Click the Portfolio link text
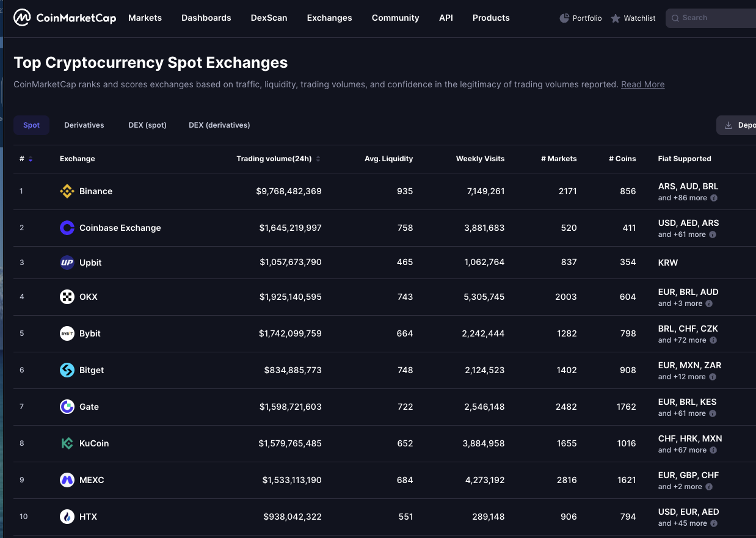This screenshot has height=538, width=756. coord(587,18)
